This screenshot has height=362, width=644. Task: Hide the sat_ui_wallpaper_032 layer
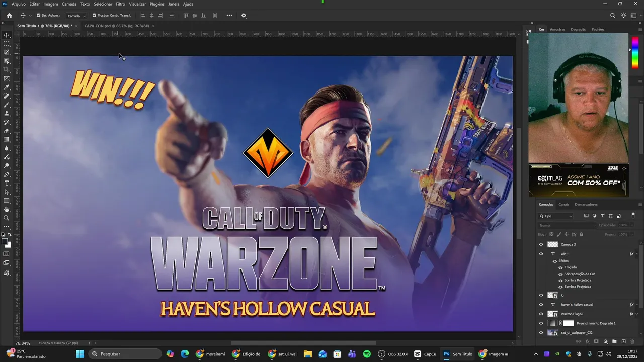[541, 333]
